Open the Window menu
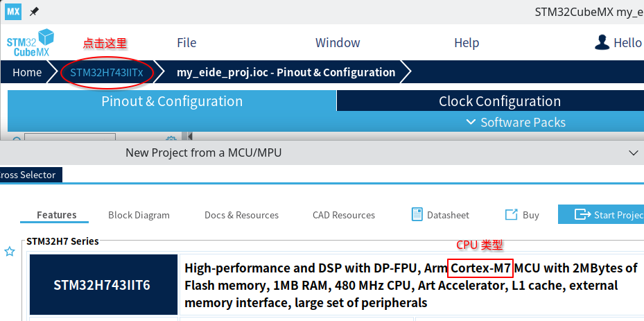Screen dimensions: 644x321 pyautogui.click(x=338, y=43)
